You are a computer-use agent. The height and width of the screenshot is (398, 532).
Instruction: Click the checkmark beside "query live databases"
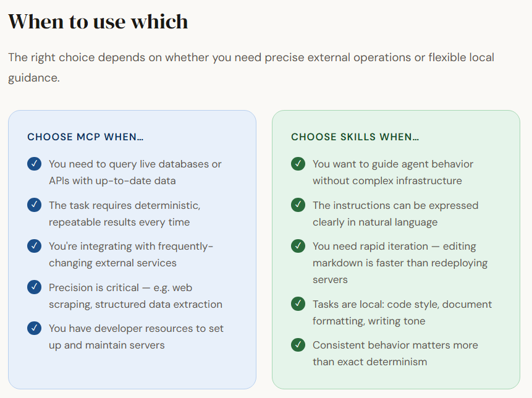(35, 164)
